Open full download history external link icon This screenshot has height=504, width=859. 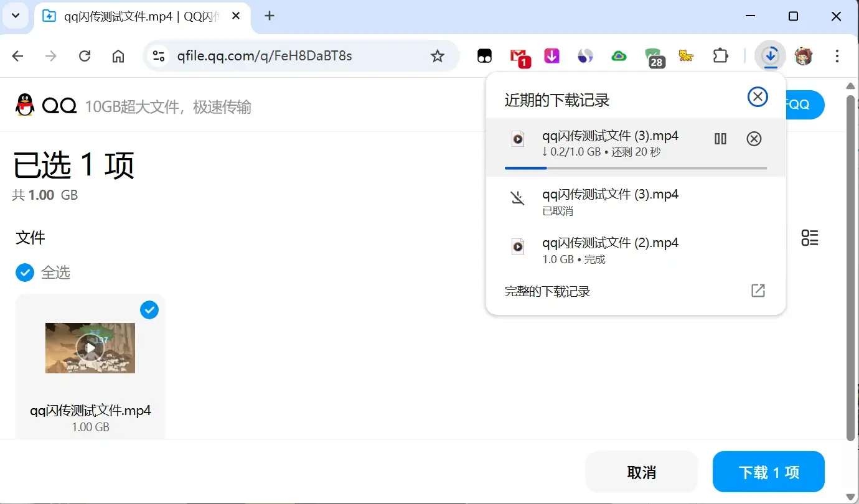point(758,291)
